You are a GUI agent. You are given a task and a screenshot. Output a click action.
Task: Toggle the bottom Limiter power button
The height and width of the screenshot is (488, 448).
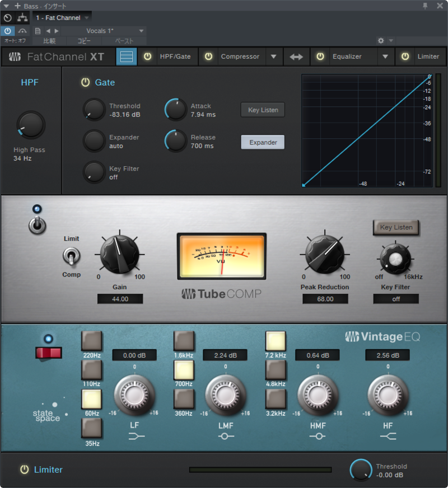click(24, 470)
